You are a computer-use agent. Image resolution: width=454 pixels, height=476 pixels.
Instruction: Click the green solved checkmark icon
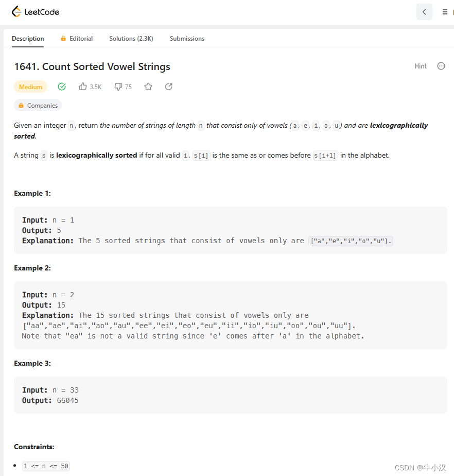tap(62, 87)
